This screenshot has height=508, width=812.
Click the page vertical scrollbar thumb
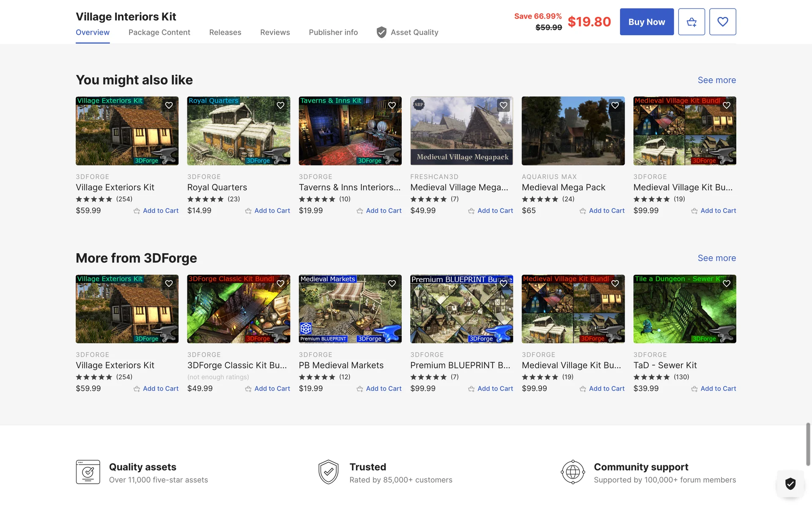[808, 444]
